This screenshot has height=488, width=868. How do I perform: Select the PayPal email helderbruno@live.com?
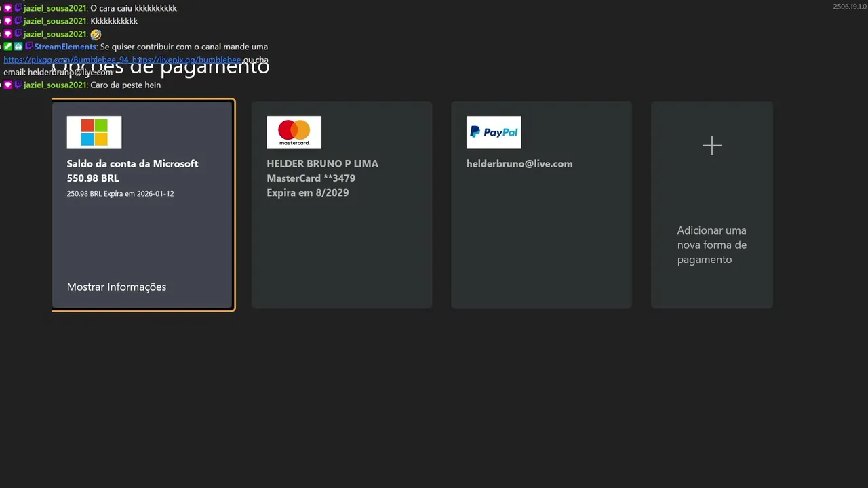coord(519,163)
